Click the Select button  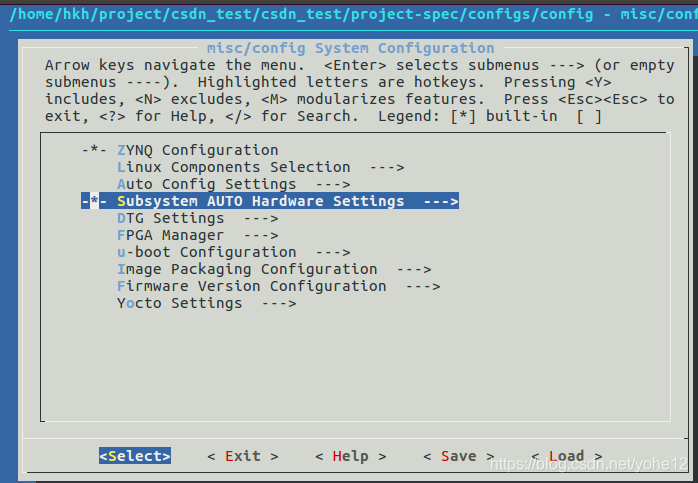pyautogui.click(x=135, y=456)
